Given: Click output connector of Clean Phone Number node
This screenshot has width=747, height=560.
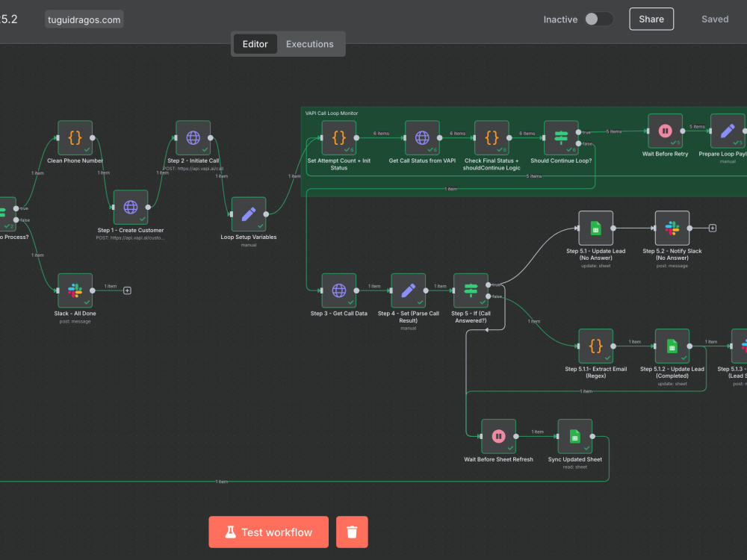Looking at the screenshot, I should [93, 137].
